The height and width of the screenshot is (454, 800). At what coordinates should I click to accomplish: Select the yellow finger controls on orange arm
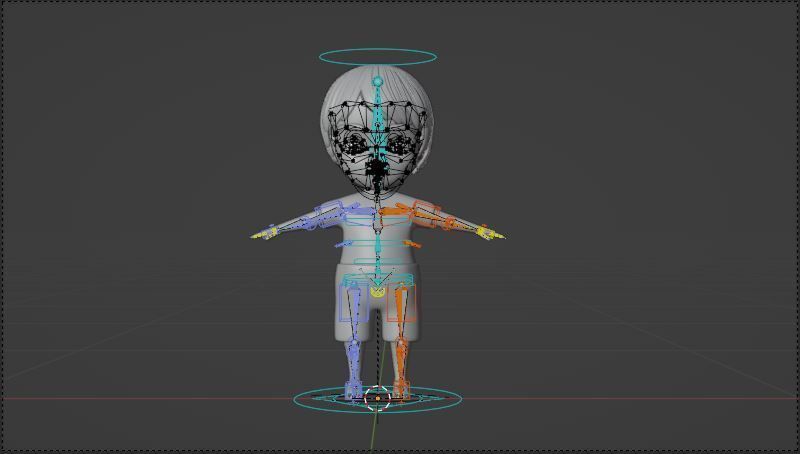click(490, 234)
